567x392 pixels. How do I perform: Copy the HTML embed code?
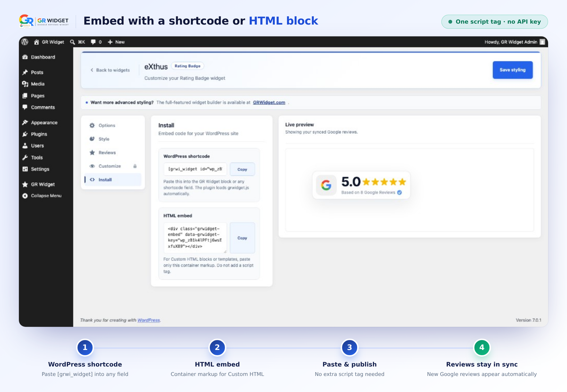point(242,238)
